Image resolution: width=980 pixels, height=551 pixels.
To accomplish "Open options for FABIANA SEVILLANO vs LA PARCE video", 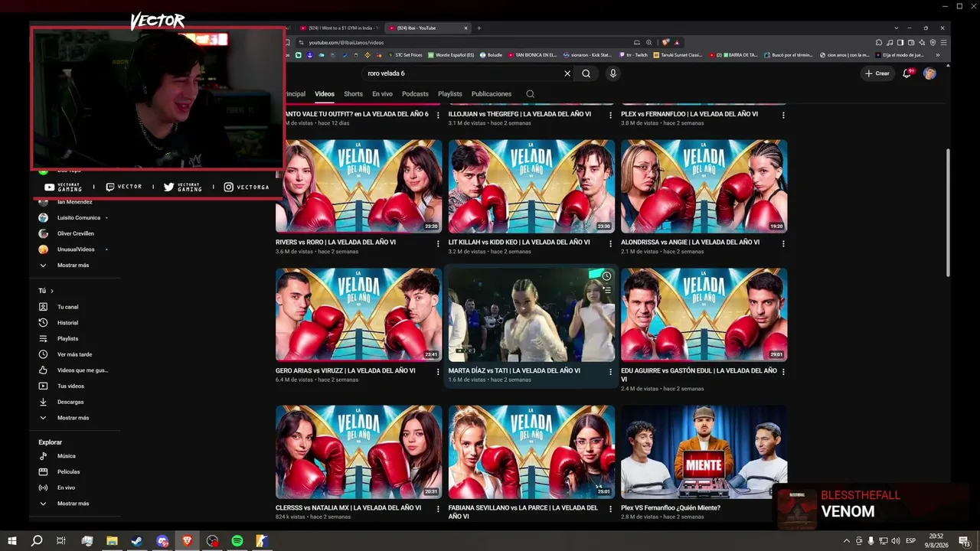I will point(610,509).
